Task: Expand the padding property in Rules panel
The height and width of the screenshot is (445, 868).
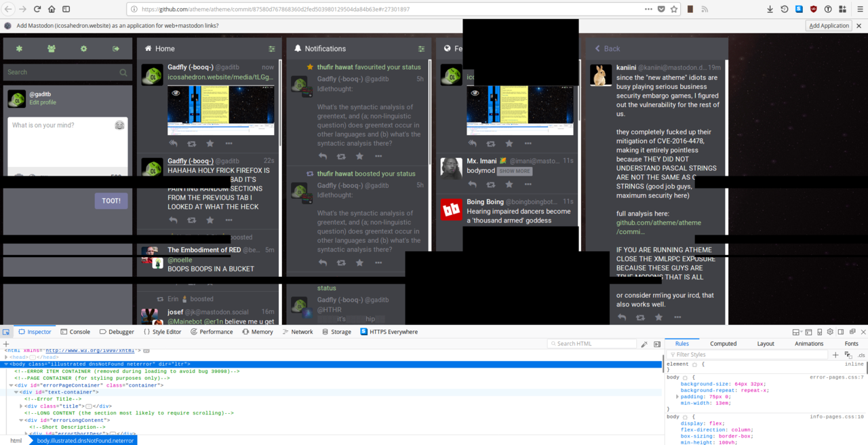Action: [x=677, y=397]
